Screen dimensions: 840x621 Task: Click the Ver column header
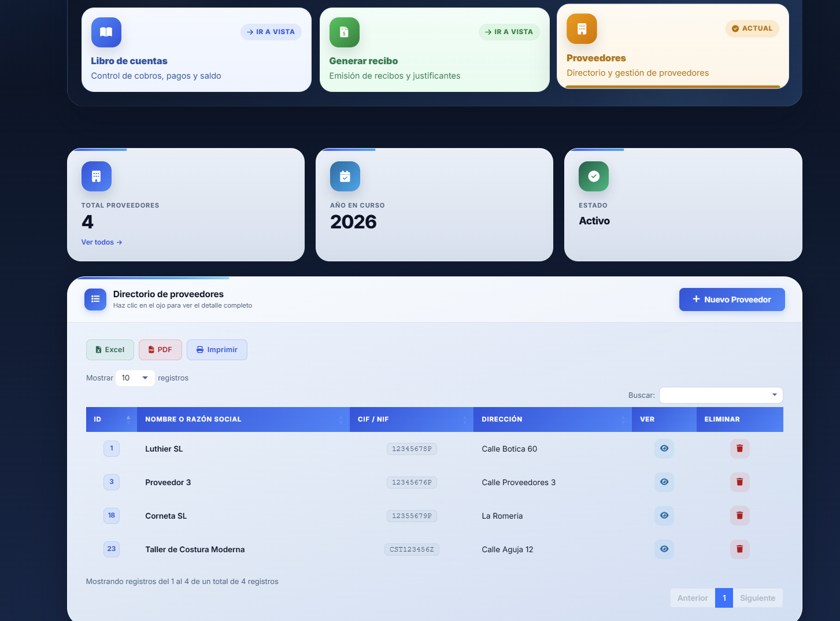(664, 419)
